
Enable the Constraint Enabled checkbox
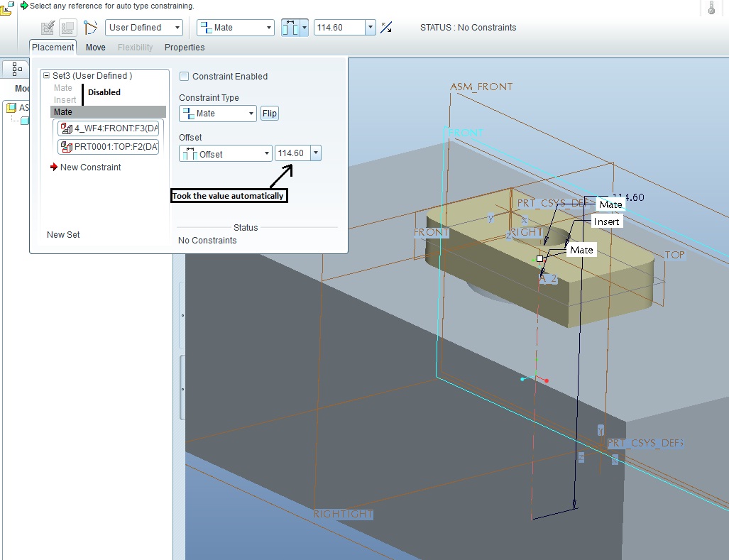tap(184, 76)
